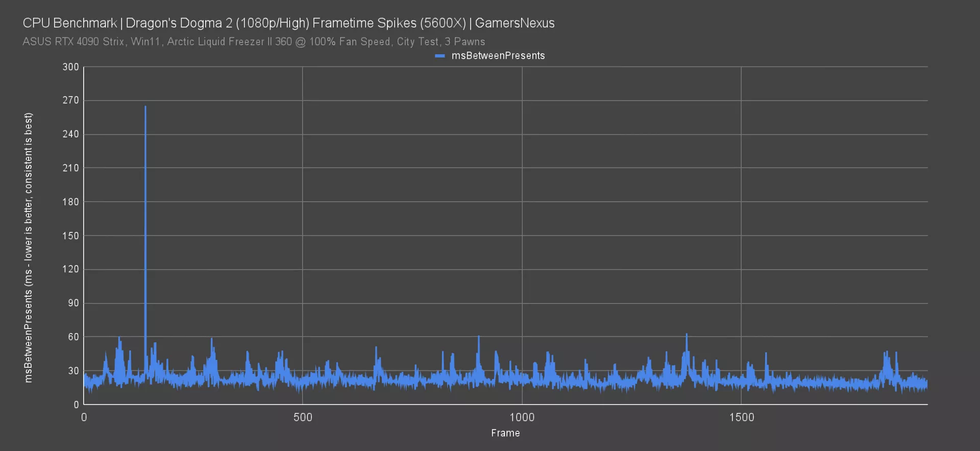Screen dimensions: 980x451
Task: Click the 210 y-axis tick label
Action: 70,168
